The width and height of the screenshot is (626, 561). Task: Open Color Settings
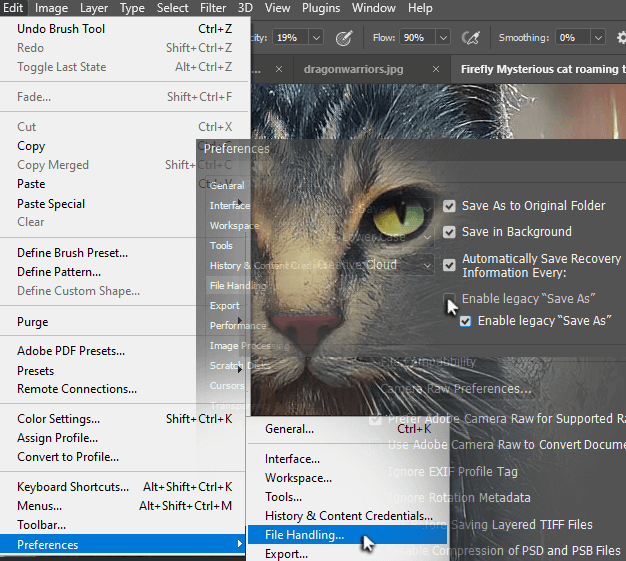(125, 419)
